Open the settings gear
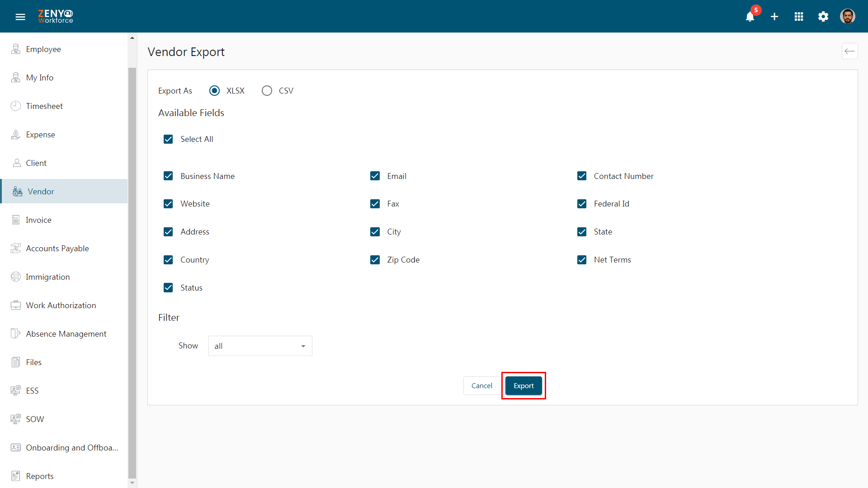 [823, 17]
